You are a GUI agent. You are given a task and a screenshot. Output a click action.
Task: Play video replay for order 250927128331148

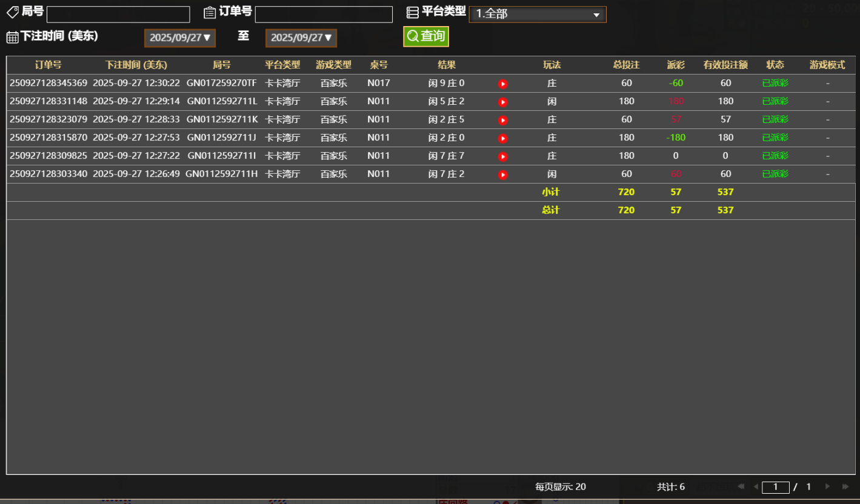pos(502,102)
